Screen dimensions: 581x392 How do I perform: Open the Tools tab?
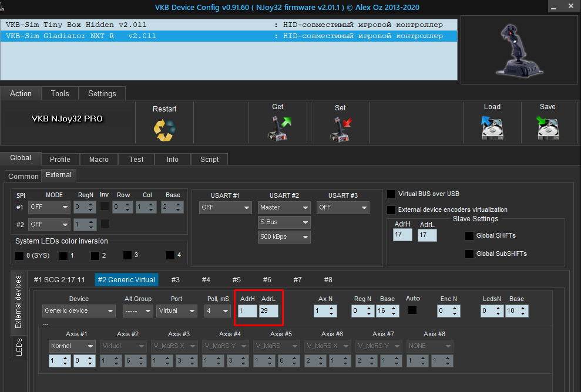(60, 93)
